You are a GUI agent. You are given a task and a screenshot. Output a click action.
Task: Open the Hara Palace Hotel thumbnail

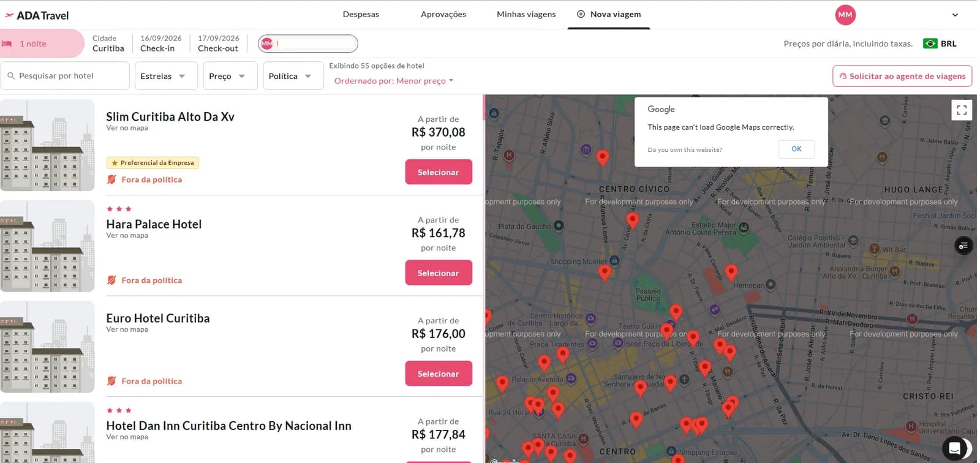pos(47,246)
